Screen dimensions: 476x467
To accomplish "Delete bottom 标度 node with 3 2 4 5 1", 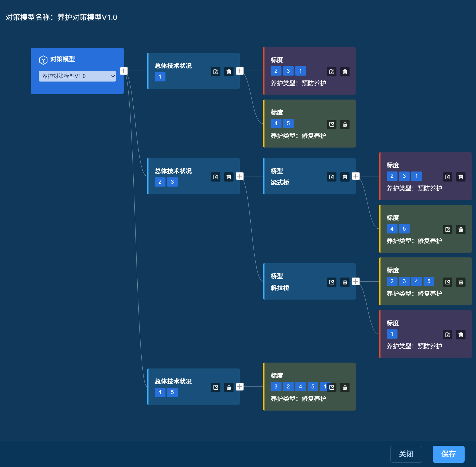I will click(x=345, y=387).
